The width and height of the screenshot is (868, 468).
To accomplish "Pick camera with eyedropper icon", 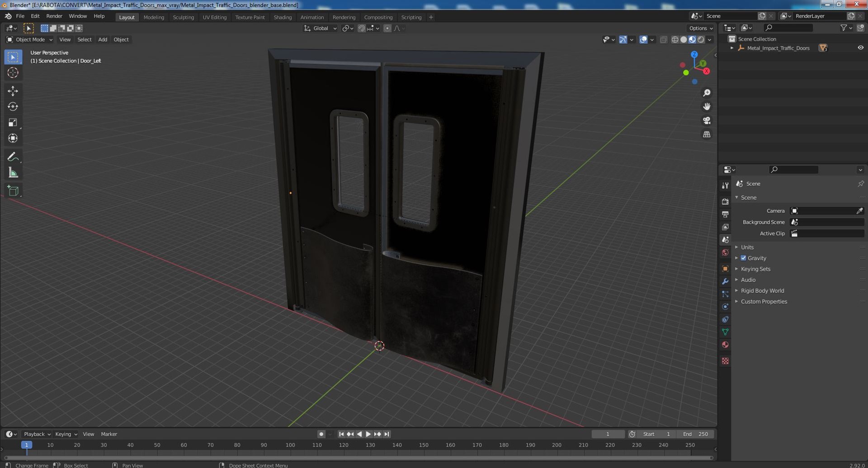I will (859, 211).
